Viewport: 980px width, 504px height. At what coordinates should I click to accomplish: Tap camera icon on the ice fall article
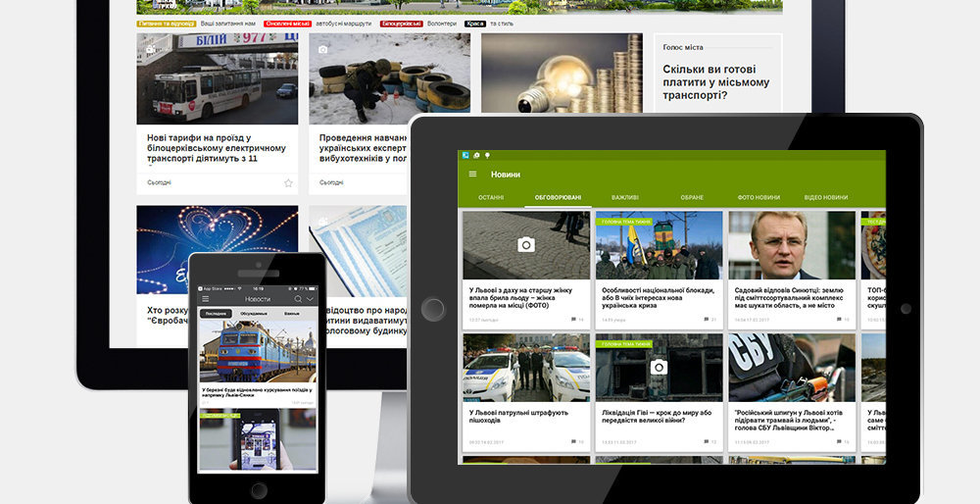pyautogui.click(x=526, y=245)
